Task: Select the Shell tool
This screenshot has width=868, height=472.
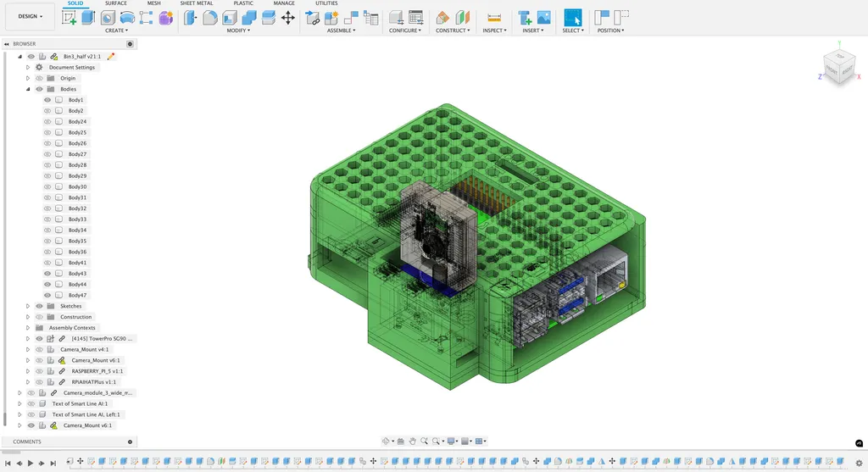Action: (x=230, y=18)
